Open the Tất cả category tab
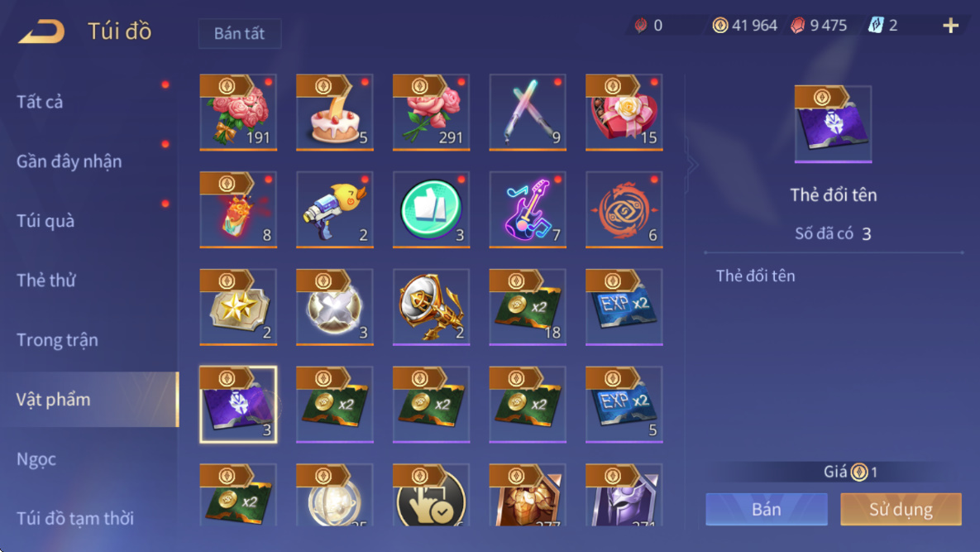Image resolution: width=980 pixels, height=552 pixels. 40,102
